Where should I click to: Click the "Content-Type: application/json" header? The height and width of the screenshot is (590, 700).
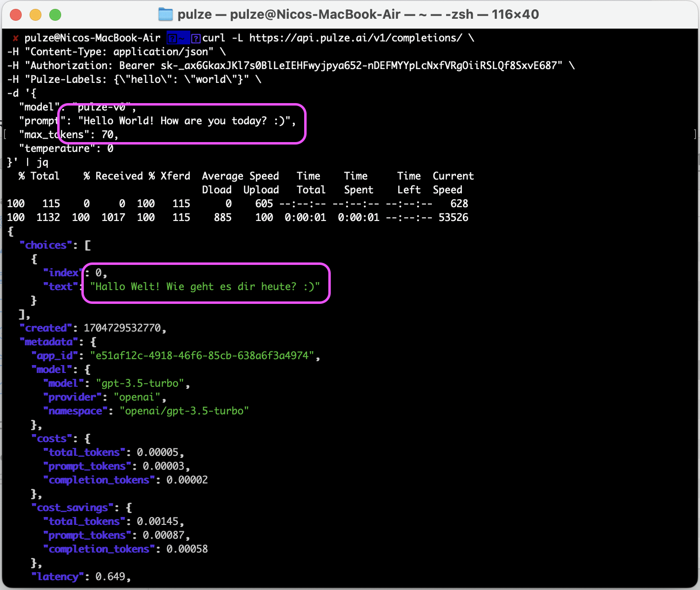click(x=119, y=52)
